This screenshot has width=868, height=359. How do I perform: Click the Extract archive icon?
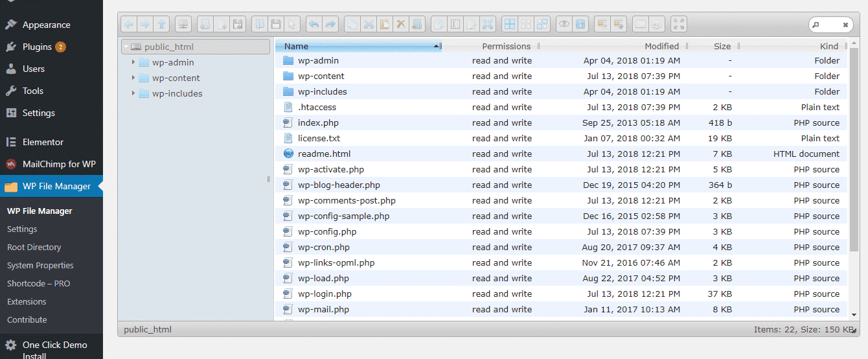click(x=602, y=25)
